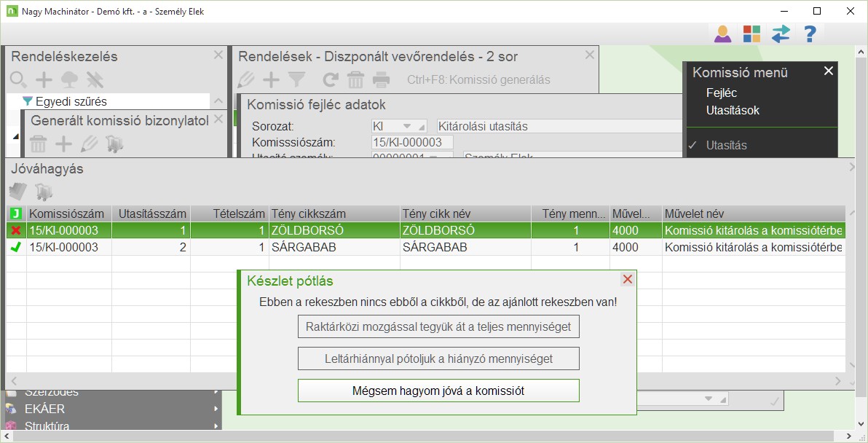Expand the Struktúra submenu arrow

(x=216, y=426)
